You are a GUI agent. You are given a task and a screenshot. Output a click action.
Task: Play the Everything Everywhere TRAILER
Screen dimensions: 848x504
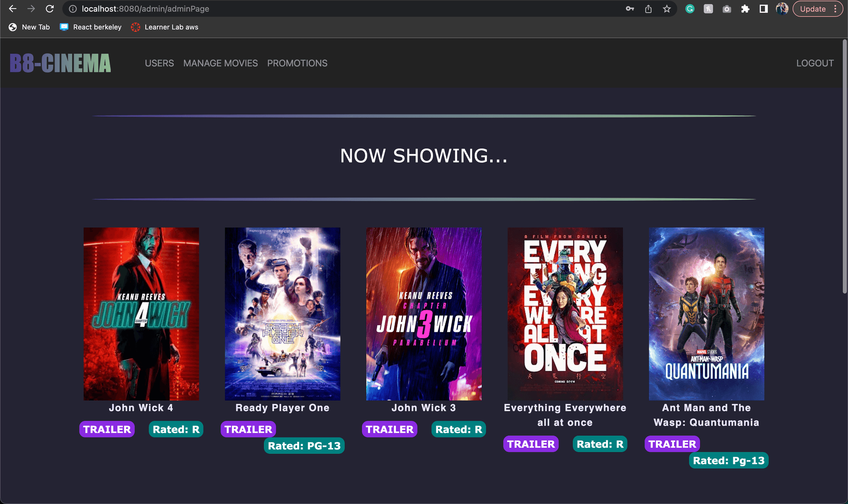tap(531, 444)
